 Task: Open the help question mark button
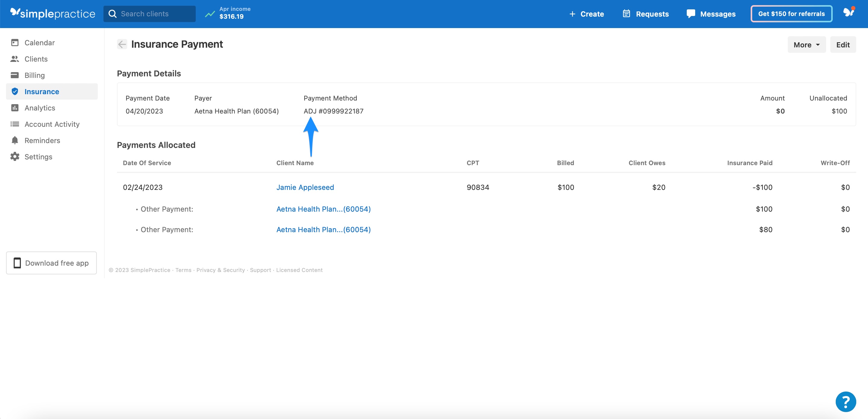pos(845,401)
